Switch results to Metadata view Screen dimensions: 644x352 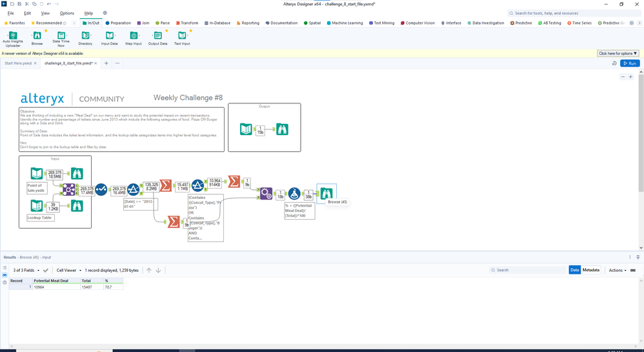coord(590,270)
